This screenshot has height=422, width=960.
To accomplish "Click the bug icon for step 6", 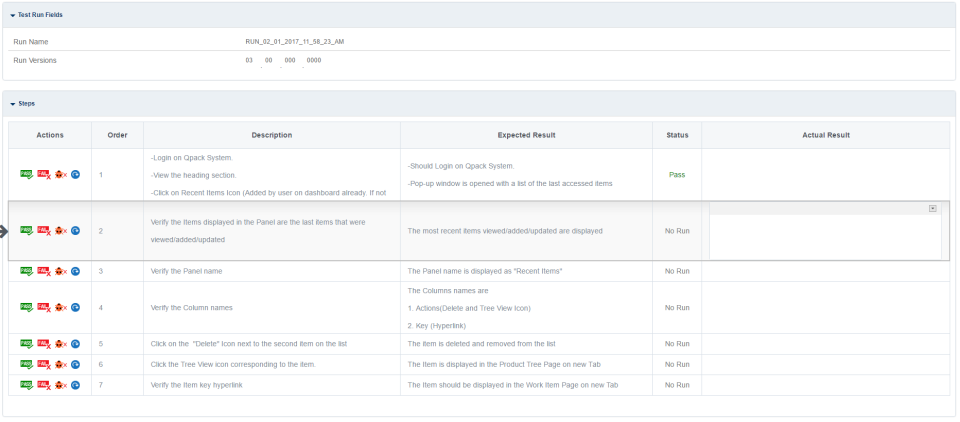I will [x=60, y=364].
